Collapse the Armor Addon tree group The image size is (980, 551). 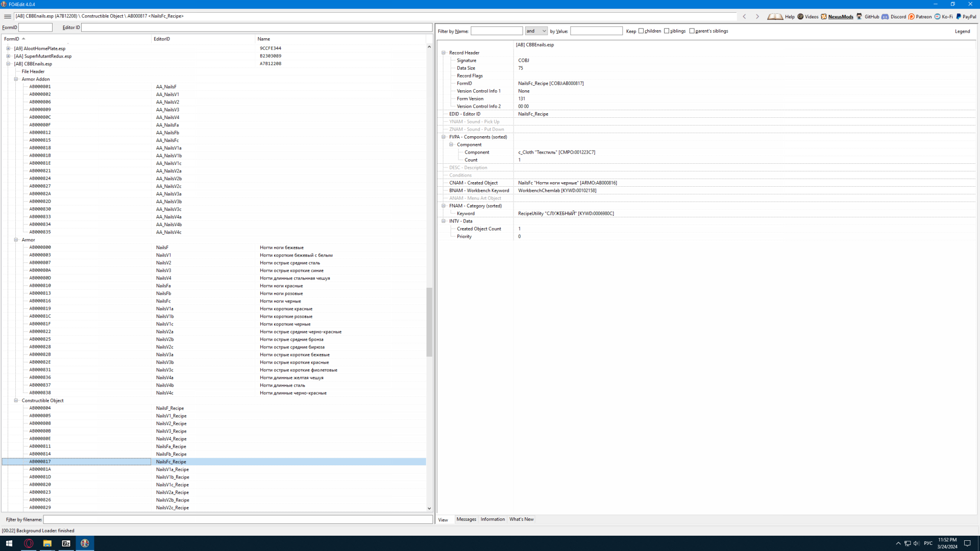click(x=16, y=79)
